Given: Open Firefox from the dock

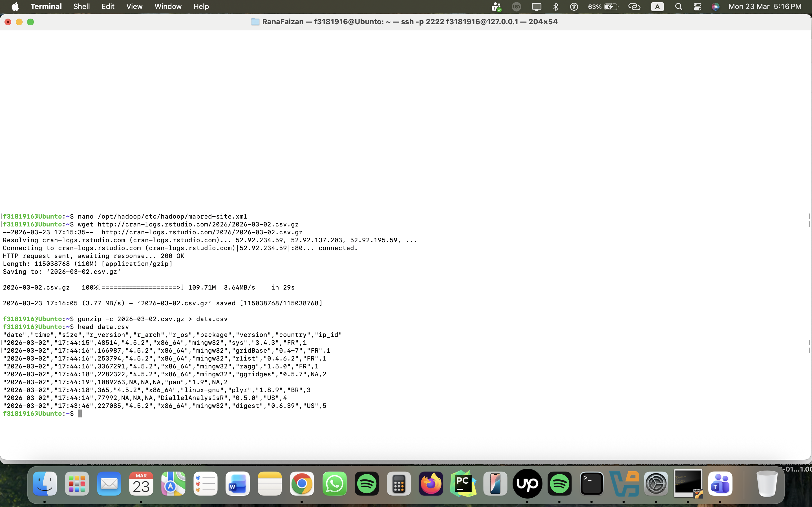Looking at the screenshot, I should click(x=431, y=484).
